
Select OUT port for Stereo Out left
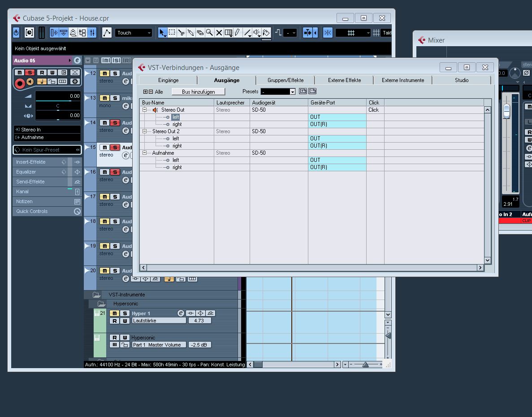[337, 117]
